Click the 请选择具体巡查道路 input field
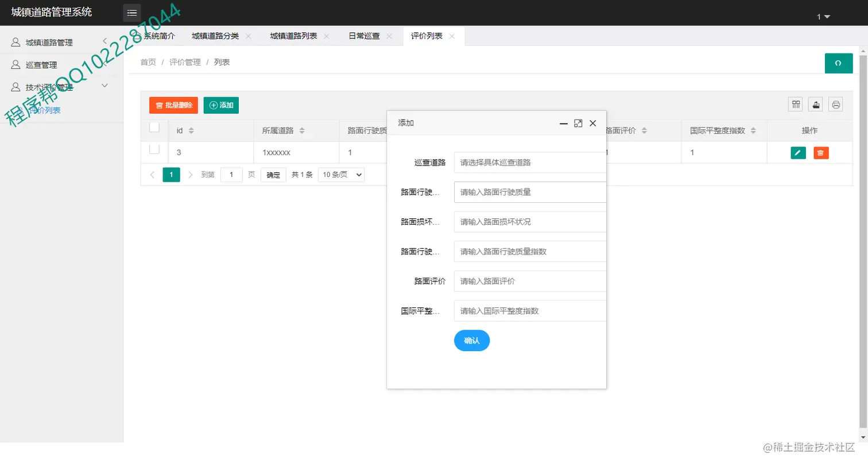The image size is (868, 466). click(x=529, y=162)
